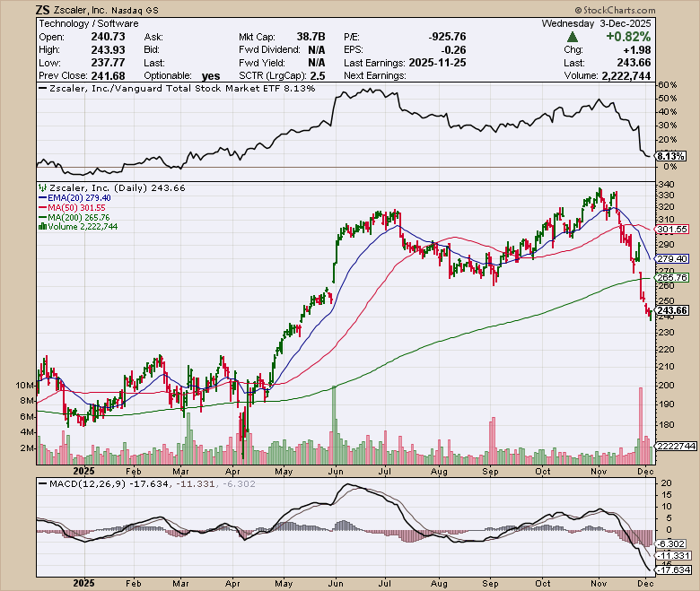
Task: Click the MA(50) 301.55 legend entry
Action: 73,207
